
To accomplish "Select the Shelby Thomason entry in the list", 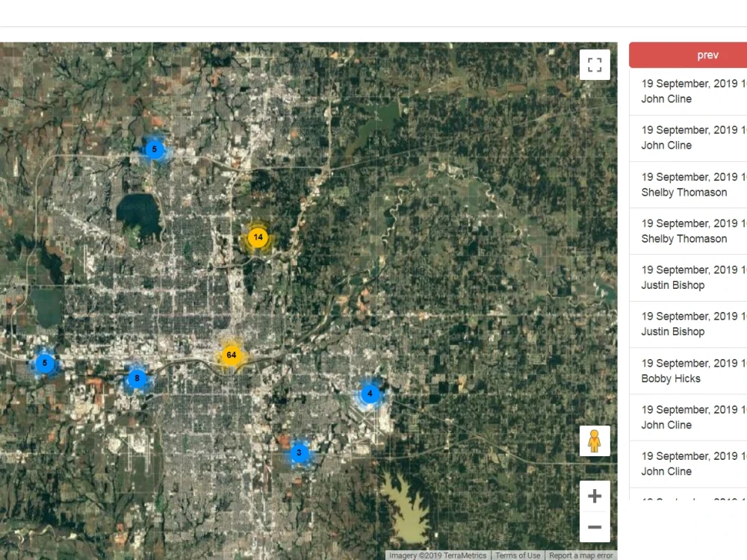I will pos(687,184).
